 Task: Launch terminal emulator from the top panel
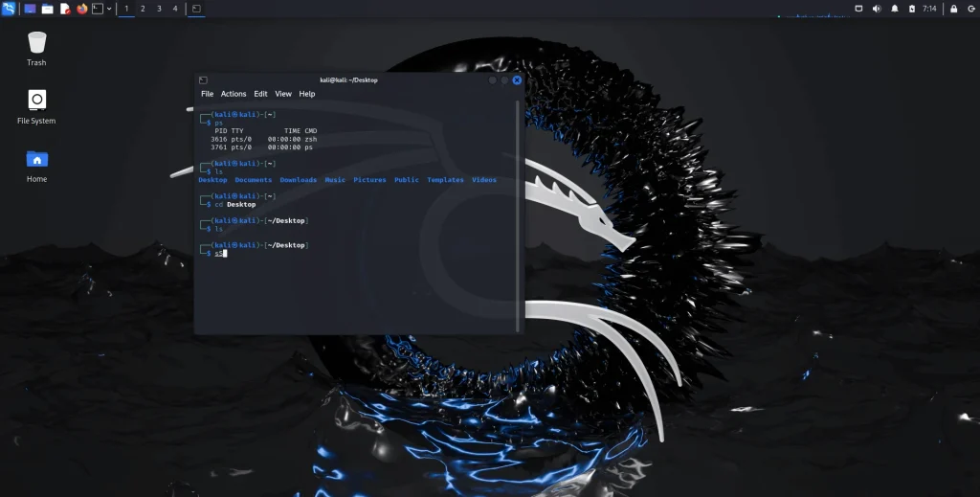[98, 9]
